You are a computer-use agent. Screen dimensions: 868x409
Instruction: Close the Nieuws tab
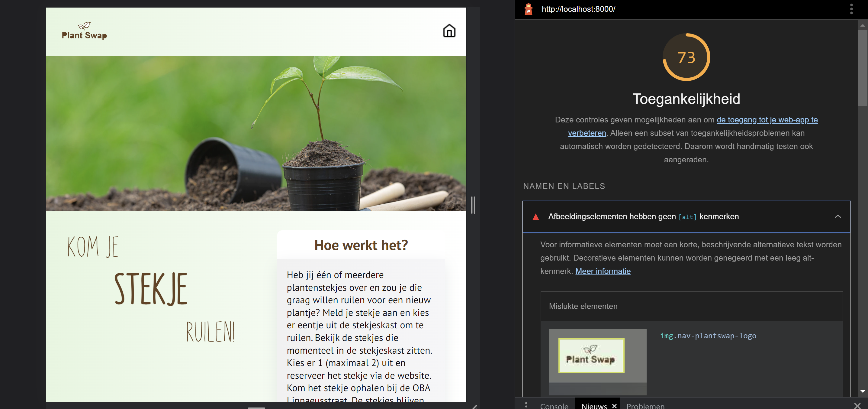(x=615, y=406)
